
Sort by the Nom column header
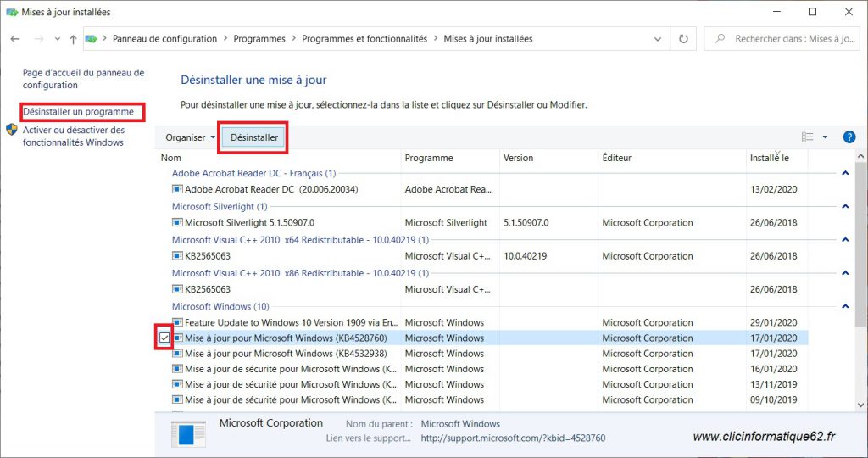tap(280, 158)
